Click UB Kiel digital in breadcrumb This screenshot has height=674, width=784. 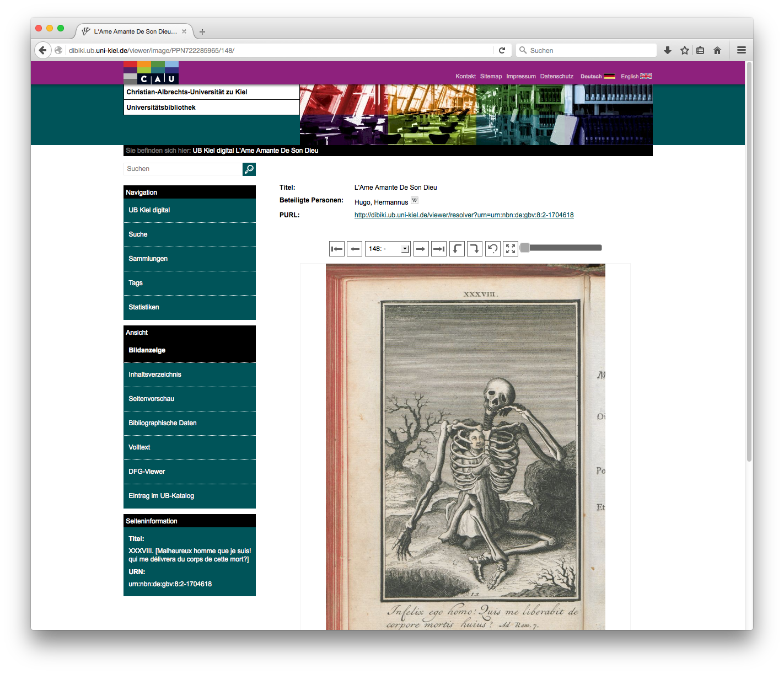point(213,151)
